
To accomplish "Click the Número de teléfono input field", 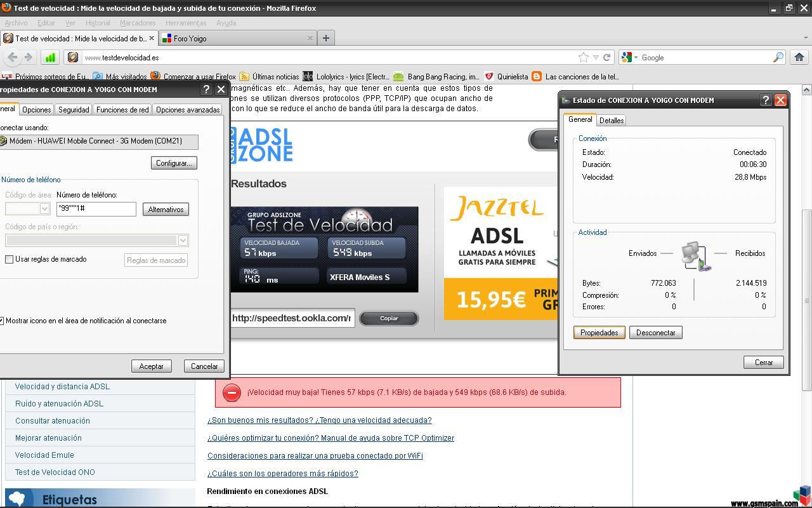I will point(96,209).
